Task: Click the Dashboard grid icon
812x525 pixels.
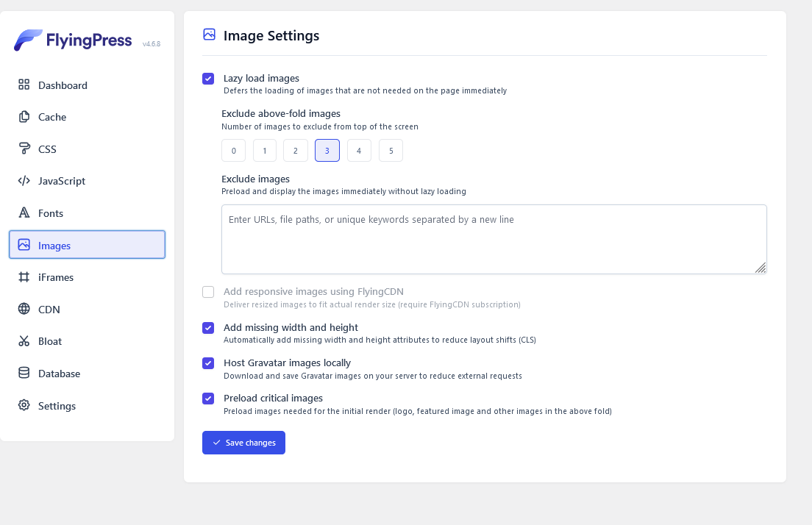Action: pos(24,85)
